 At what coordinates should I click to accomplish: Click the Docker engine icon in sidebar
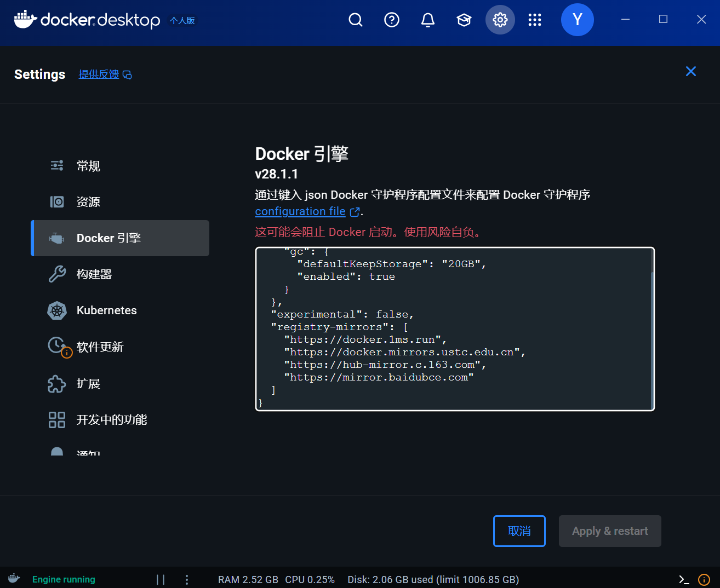(57, 238)
